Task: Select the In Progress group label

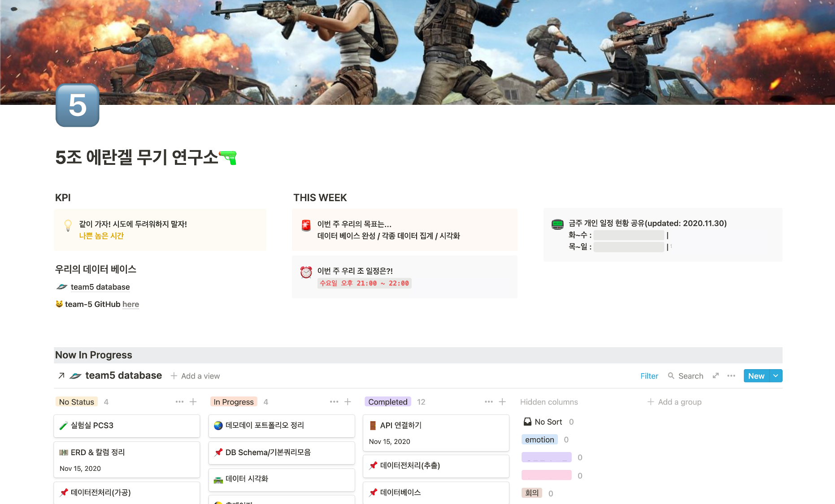Action: [x=234, y=402]
